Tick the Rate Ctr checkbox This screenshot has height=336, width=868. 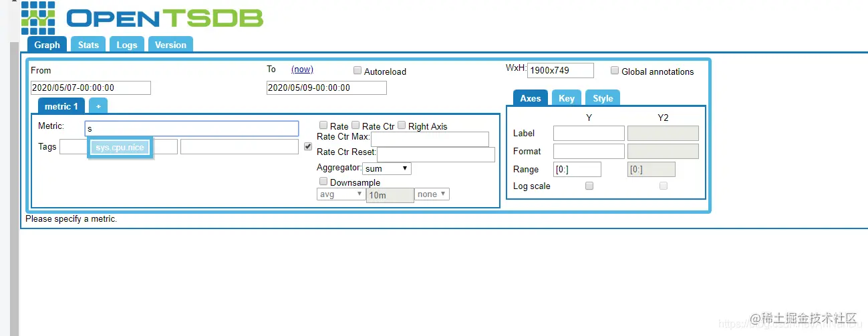point(355,125)
